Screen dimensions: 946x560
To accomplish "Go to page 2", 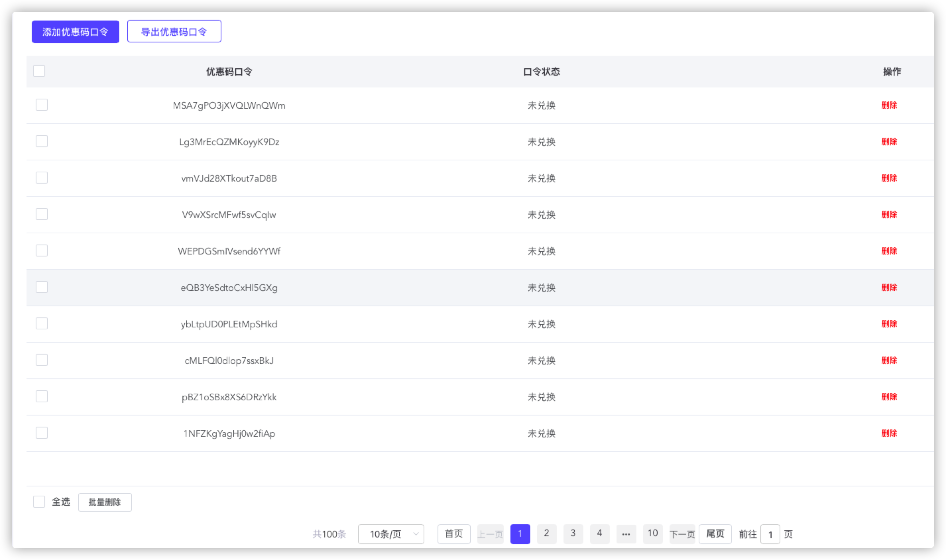I will tap(546, 533).
